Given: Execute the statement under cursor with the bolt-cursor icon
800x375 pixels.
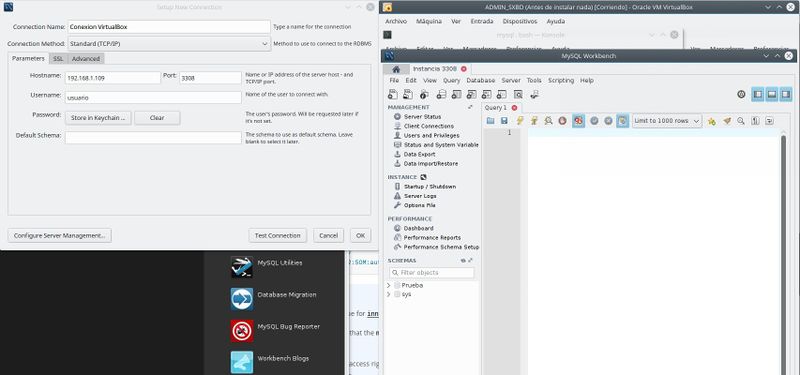Looking at the screenshot, I should click(534, 121).
